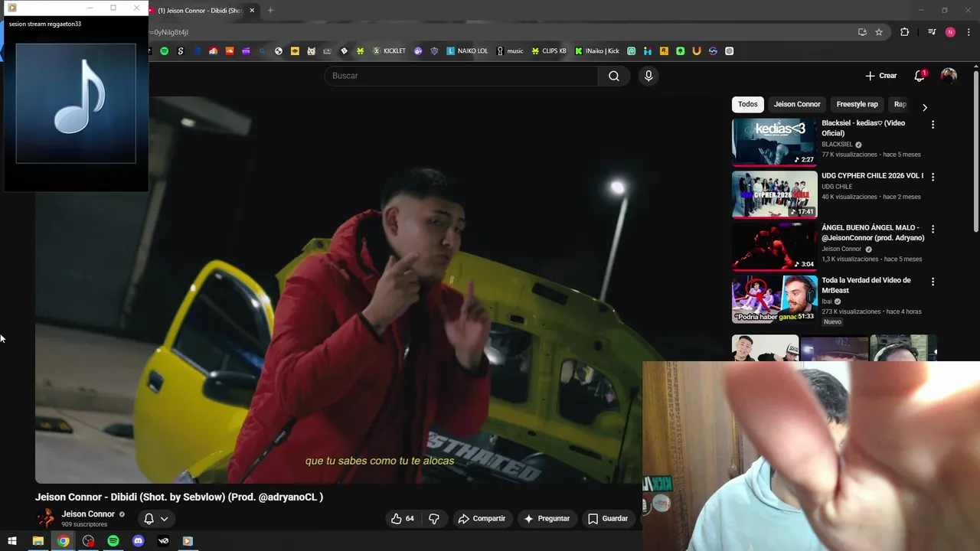Select the Jeison Connor filter chip
This screenshot has width=980, height=551.
pyautogui.click(x=797, y=104)
